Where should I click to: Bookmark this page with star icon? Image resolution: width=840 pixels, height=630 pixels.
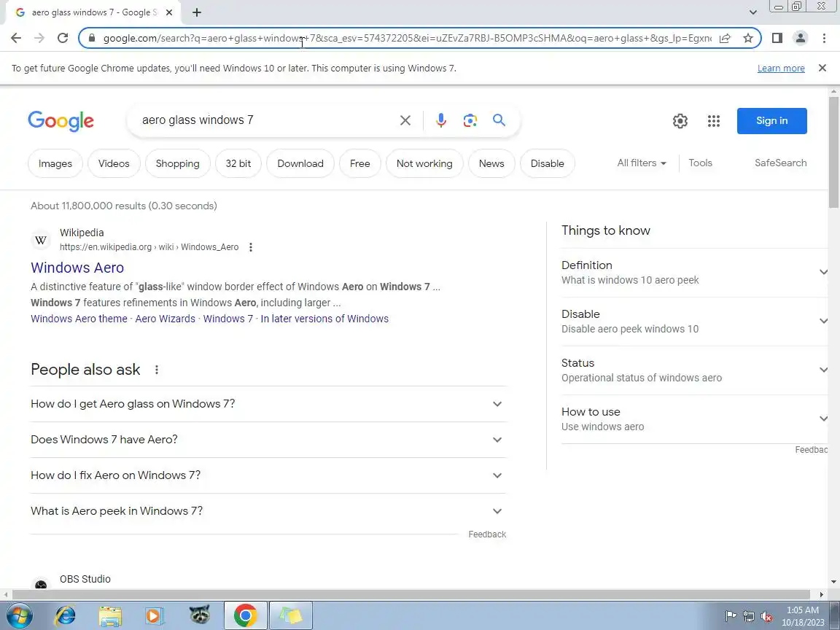tap(748, 38)
